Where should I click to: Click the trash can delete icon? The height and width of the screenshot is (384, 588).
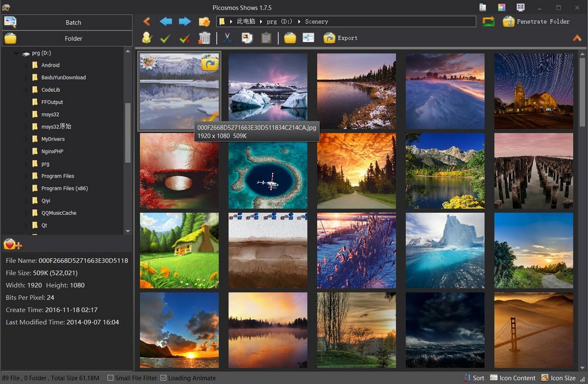[204, 38]
